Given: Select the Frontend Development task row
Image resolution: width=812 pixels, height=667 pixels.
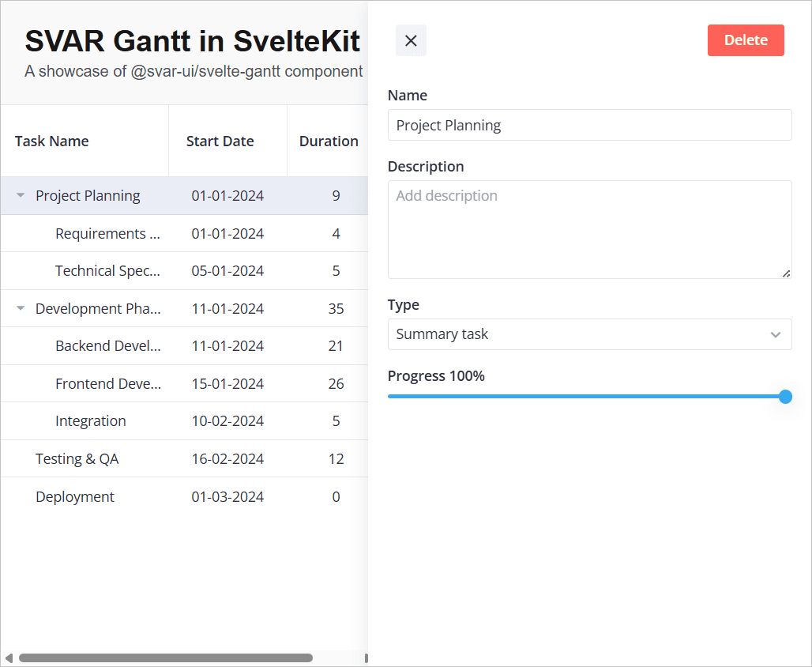Looking at the screenshot, I should point(107,384).
